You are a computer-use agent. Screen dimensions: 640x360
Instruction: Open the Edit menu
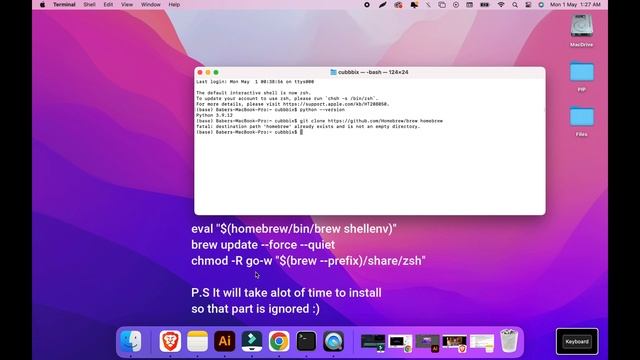[108, 5]
